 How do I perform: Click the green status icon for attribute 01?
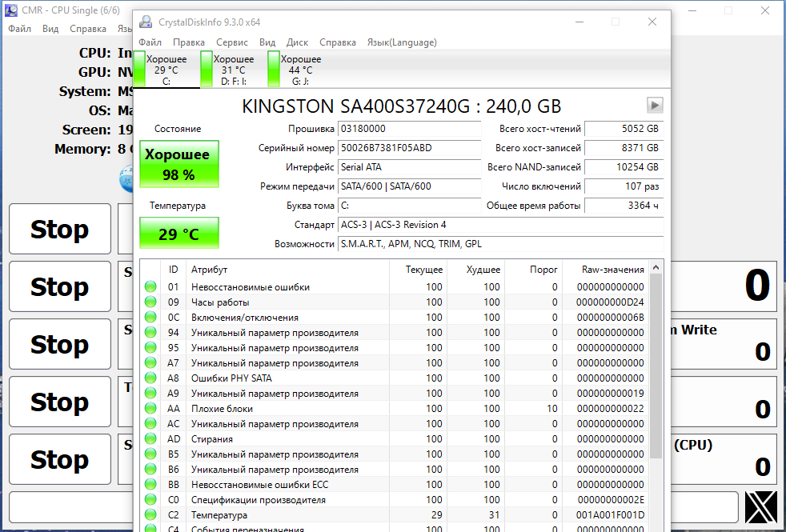(150, 286)
